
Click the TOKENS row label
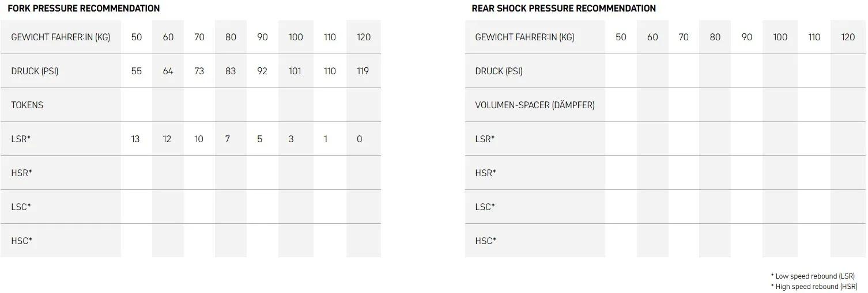(27, 105)
